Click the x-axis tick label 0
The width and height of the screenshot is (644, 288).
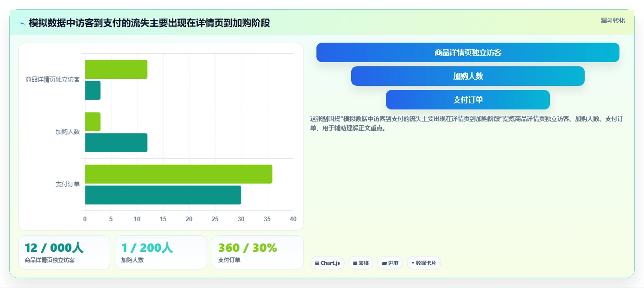point(85,219)
